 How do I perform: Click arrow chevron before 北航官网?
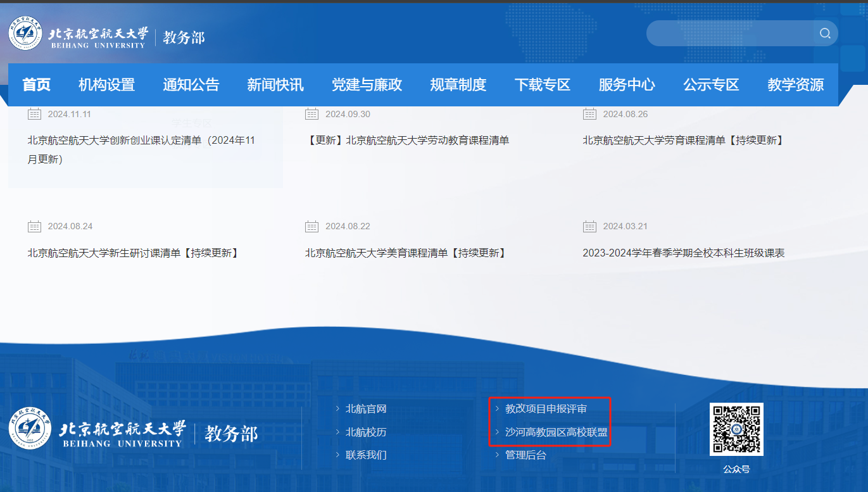pos(338,409)
